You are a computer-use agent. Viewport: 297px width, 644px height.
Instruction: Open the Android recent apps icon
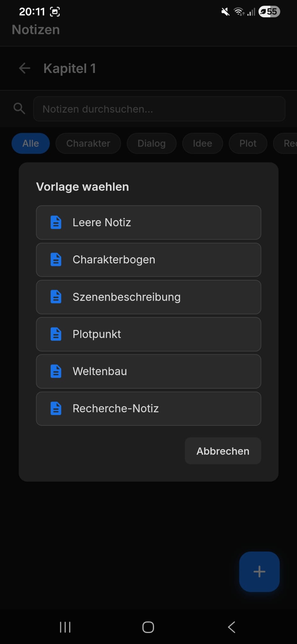(x=65, y=627)
